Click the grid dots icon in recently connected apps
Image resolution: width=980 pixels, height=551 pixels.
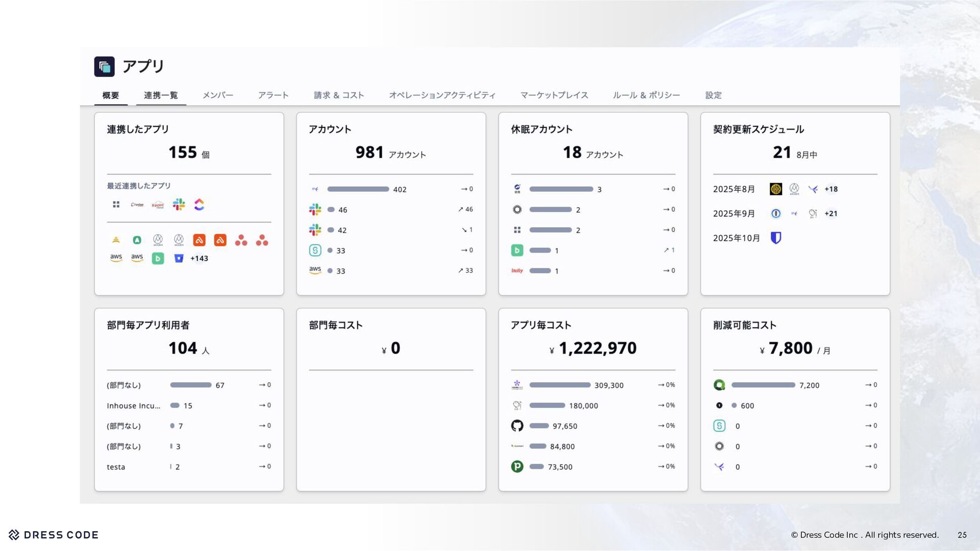(116, 205)
